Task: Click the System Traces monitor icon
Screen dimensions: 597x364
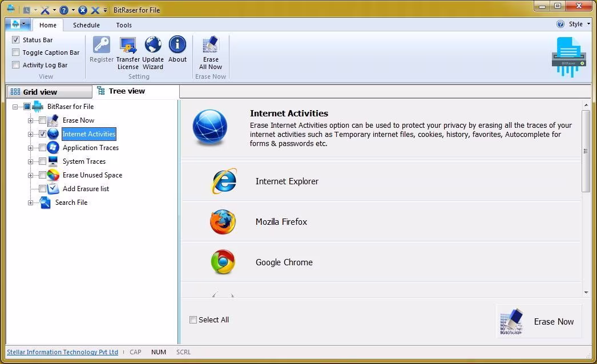Action: pyautogui.click(x=53, y=161)
